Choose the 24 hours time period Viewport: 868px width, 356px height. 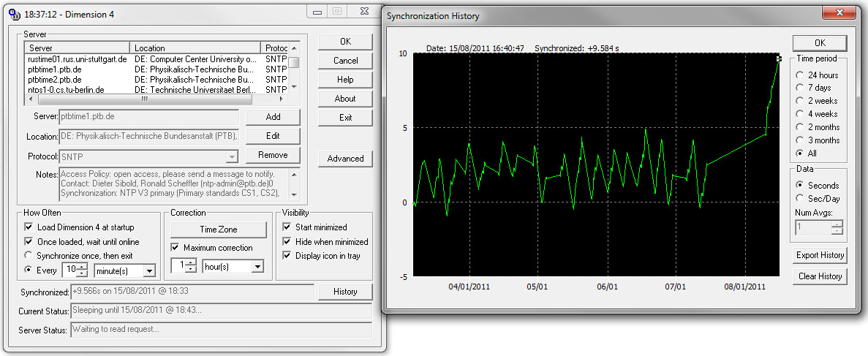pyautogui.click(x=801, y=75)
